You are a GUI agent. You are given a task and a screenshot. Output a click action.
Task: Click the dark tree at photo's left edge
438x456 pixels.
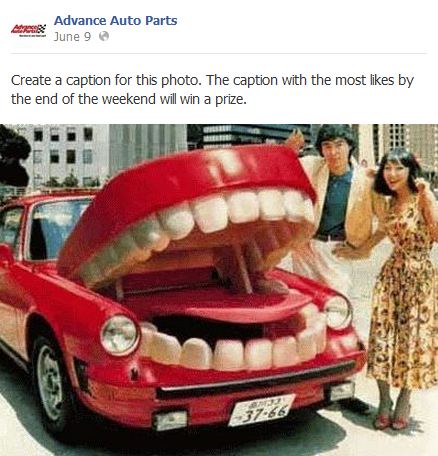(x=13, y=157)
